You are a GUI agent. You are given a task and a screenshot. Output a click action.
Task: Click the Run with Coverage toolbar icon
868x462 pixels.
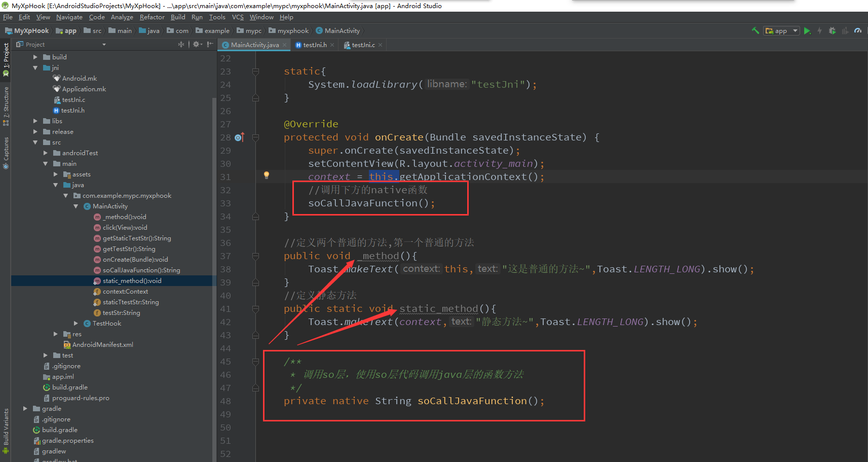point(845,31)
